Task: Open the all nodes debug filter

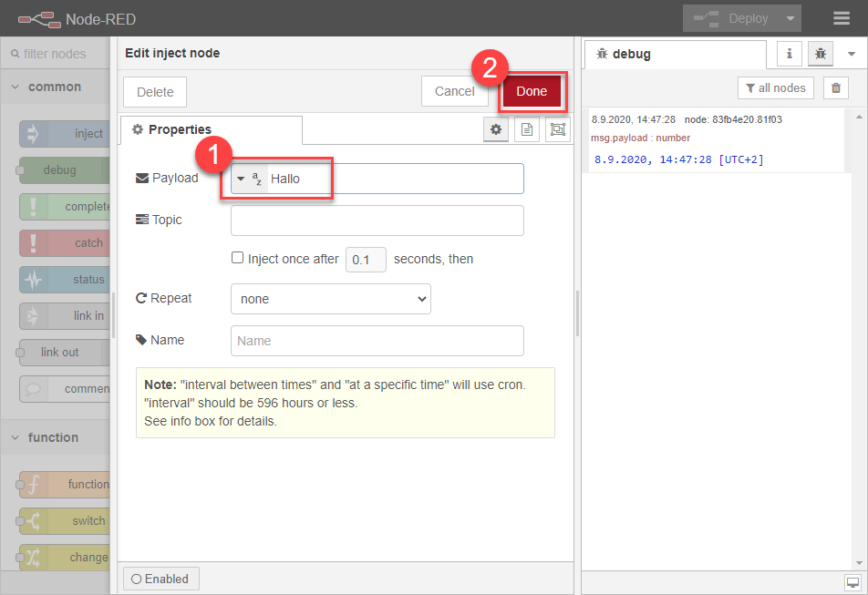Action: (775, 88)
